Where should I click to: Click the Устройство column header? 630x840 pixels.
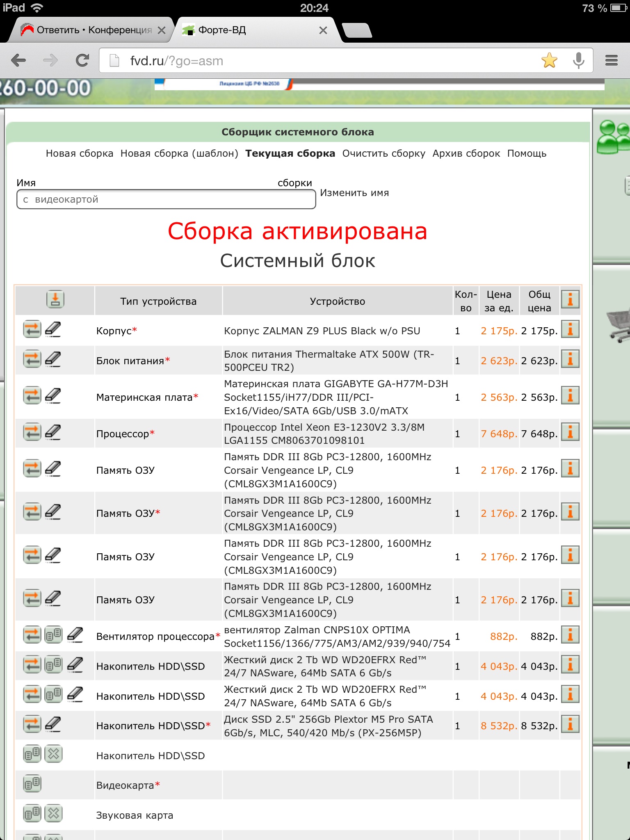338,301
